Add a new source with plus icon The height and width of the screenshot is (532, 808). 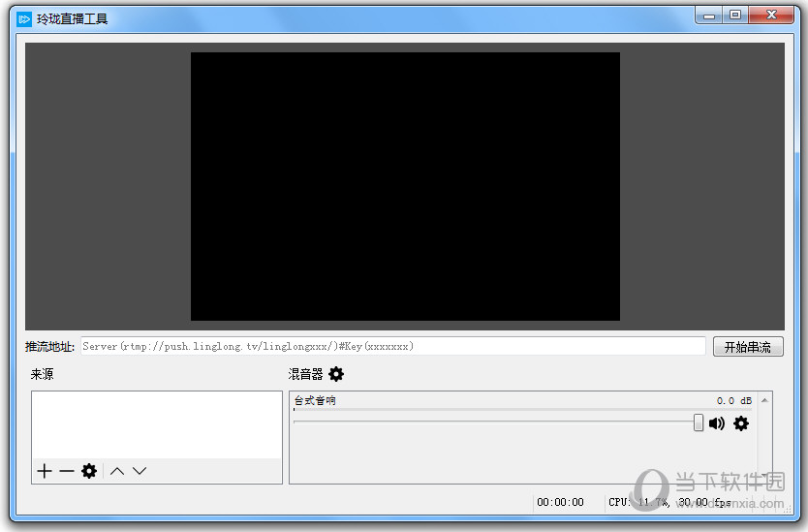click(x=45, y=471)
